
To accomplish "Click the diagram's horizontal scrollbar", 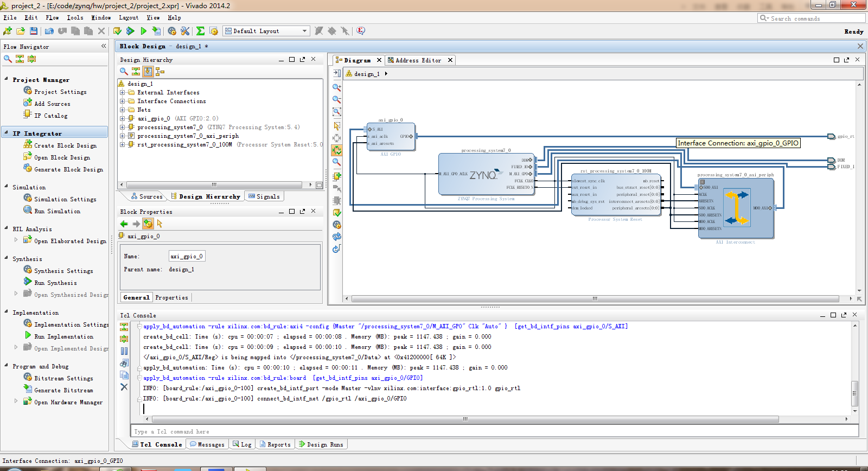I will click(595, 298).
